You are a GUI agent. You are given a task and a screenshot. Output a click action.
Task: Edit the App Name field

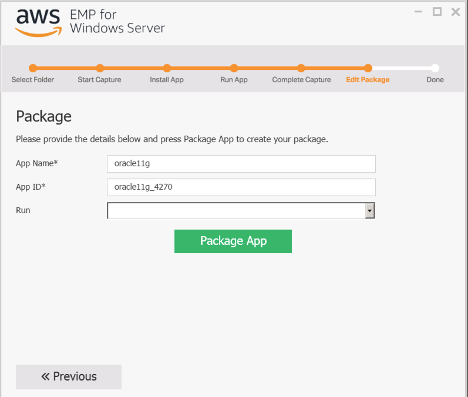click(241, 164)
